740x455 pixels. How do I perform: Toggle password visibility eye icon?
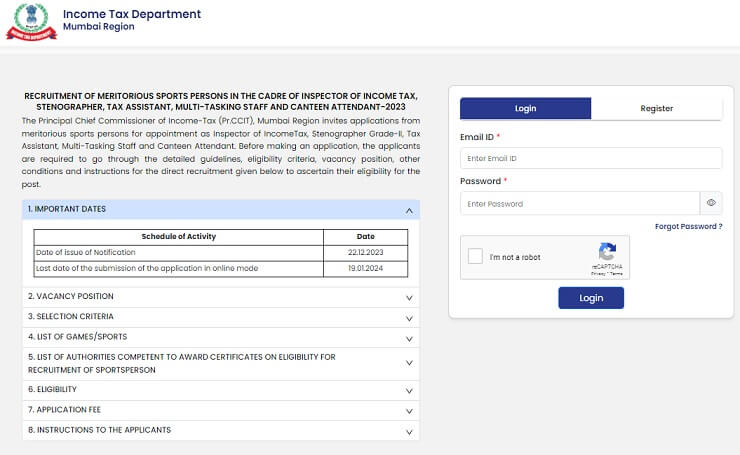point(711,203)
